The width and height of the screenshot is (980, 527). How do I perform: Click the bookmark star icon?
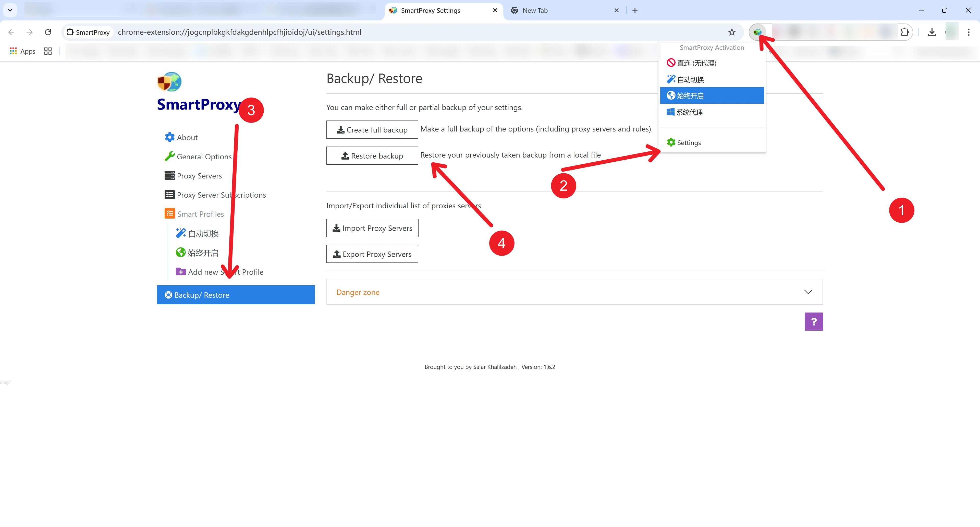732,32
